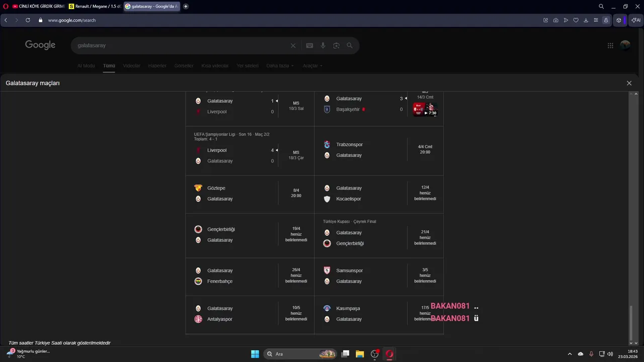
Task: Show hidden system tray icons chevron
Action: tap(570, 354)
